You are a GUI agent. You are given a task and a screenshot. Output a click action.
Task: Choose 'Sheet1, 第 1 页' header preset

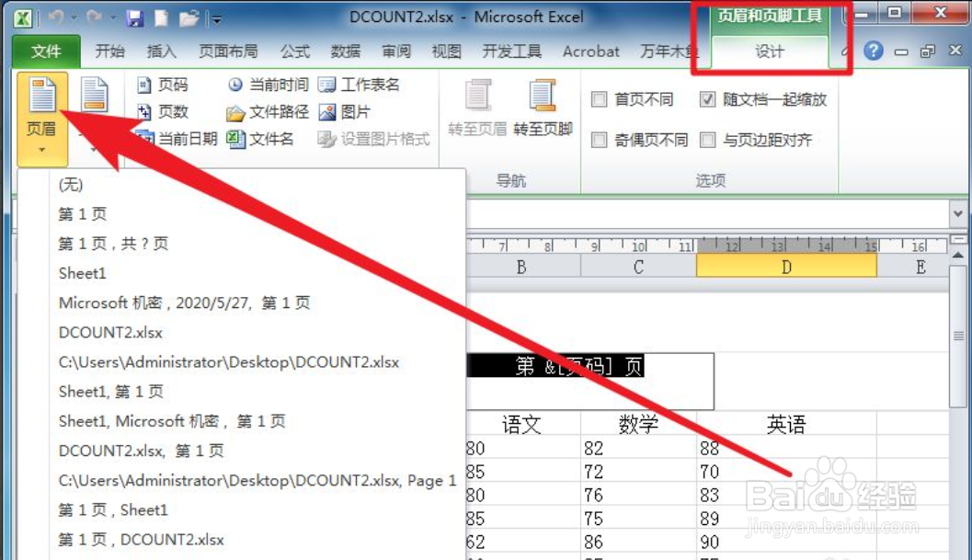tap(242, 392)
